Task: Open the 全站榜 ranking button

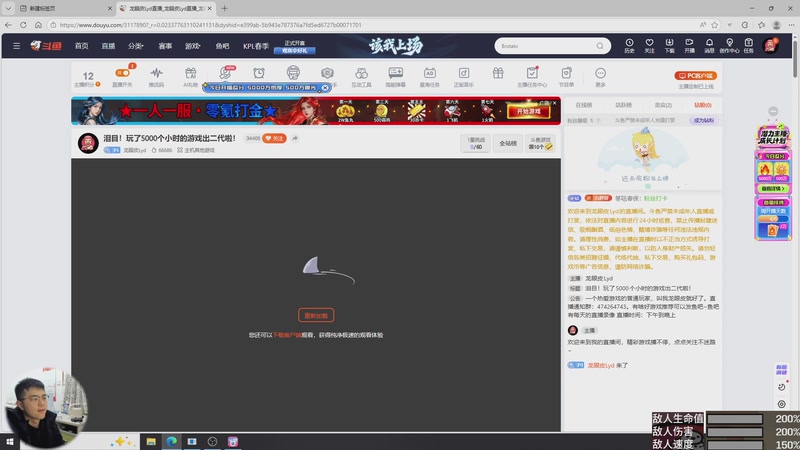Action: (x=508, y=143)
